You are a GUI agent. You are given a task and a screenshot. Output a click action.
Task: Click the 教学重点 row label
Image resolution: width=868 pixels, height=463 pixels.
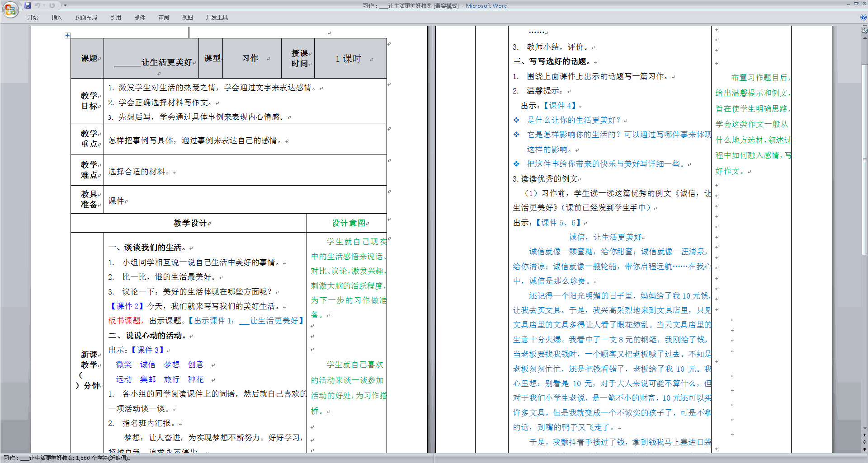[89, 139]
